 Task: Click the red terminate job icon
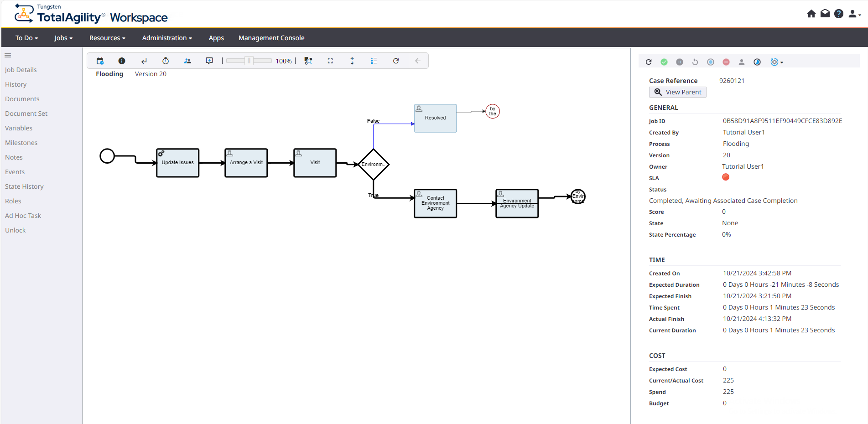726,62
